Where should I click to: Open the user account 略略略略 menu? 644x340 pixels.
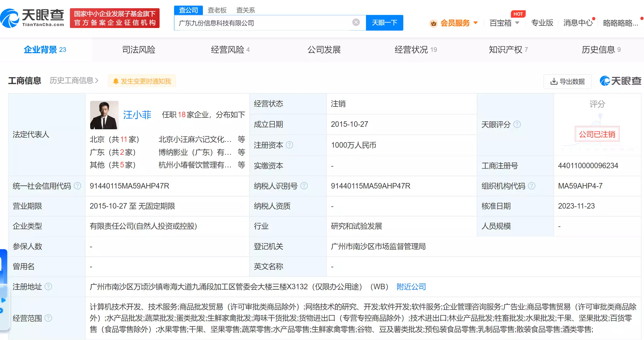pos(620,23)
